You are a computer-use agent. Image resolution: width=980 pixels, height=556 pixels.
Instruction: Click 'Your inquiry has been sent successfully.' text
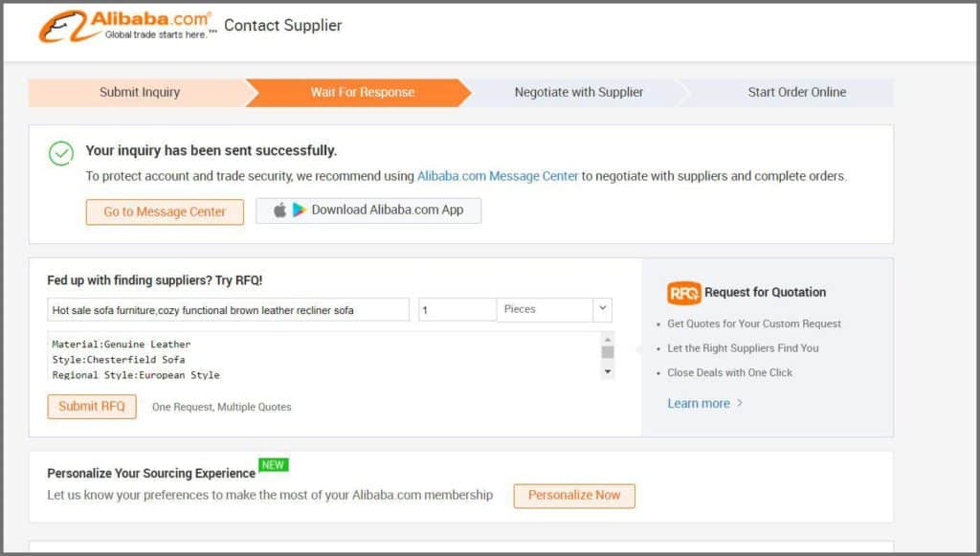(x=212, y=150)
